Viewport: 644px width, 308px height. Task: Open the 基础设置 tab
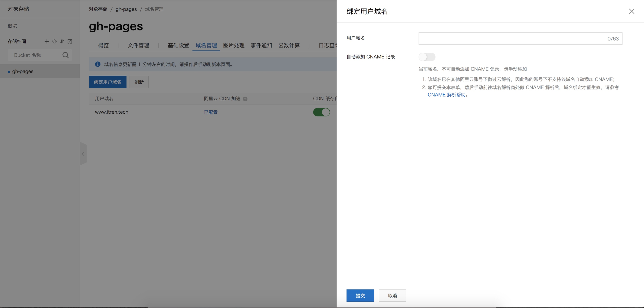tap(178, 45)
